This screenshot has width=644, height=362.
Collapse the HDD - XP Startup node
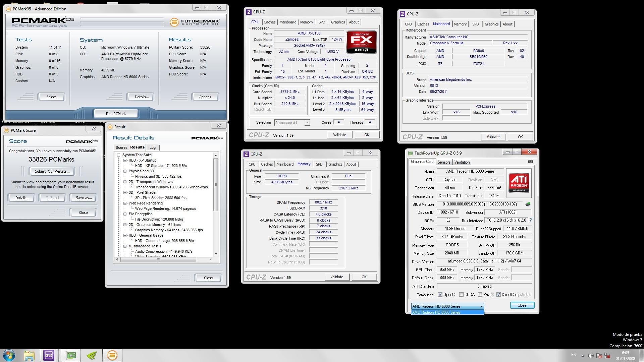[125, 160]
